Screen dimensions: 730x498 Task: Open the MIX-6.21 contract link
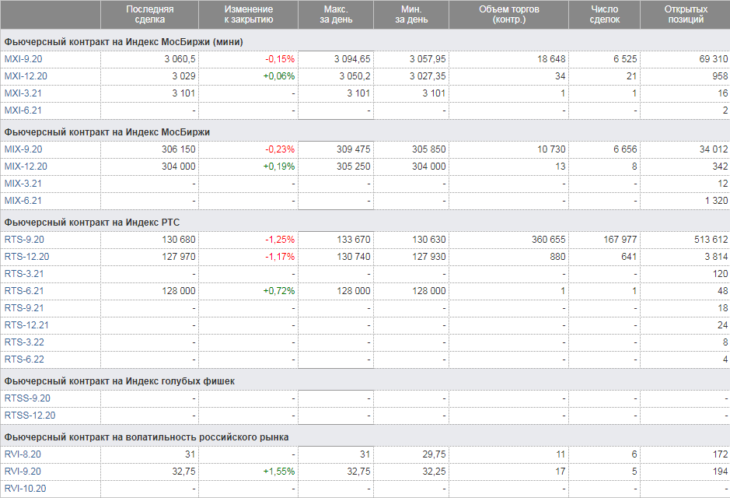tap(23, 201)
